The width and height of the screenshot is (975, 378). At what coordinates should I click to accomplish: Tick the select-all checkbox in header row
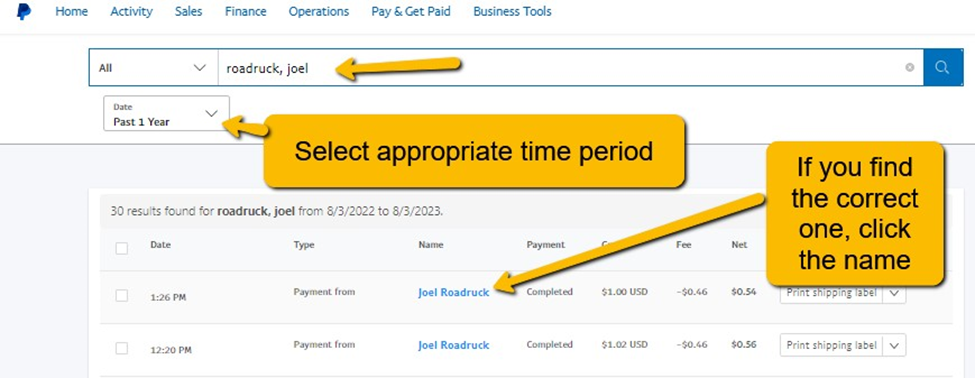122,248
